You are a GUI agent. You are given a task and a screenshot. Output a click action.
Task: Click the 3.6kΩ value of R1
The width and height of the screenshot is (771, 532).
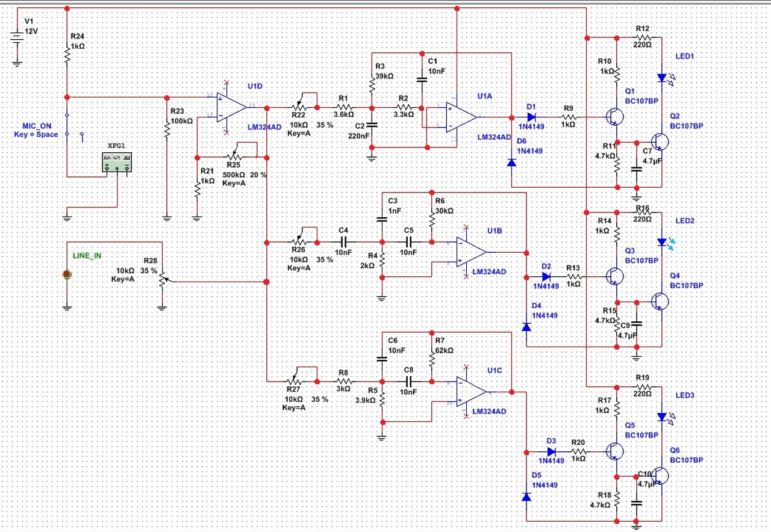344,114
